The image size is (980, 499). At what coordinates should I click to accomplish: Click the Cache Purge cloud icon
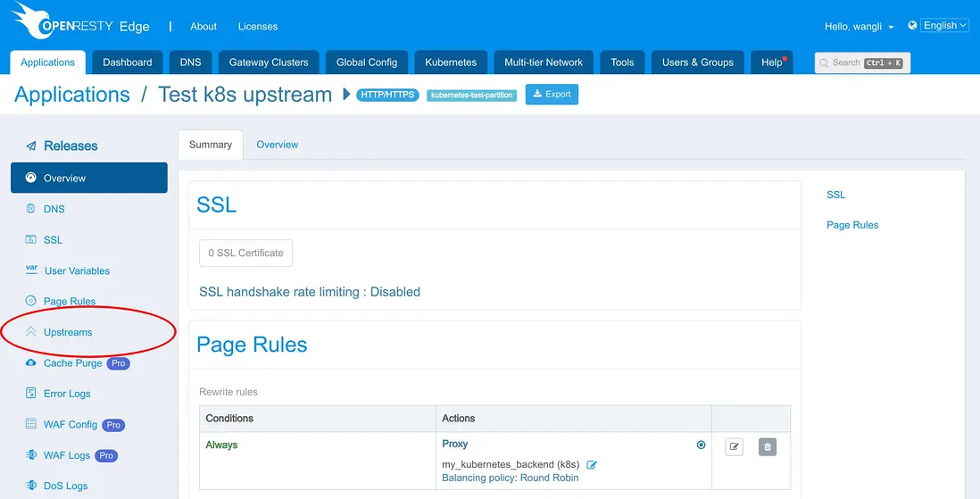[x=30, y=362]
